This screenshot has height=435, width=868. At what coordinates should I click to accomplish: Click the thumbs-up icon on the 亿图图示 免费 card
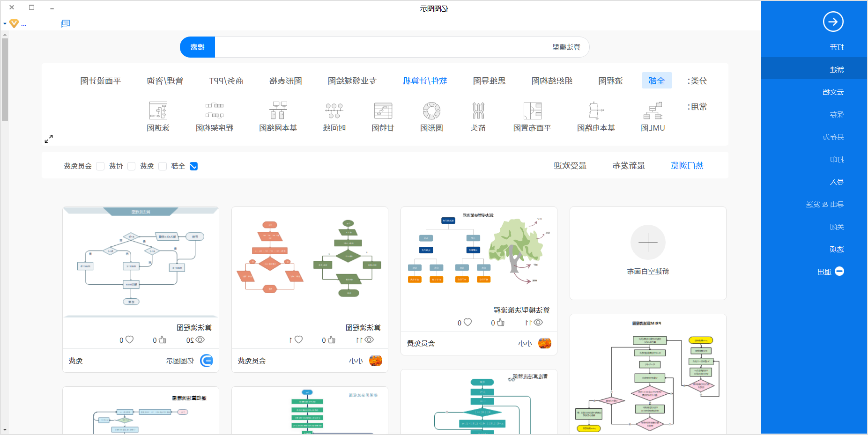(163, 339)
